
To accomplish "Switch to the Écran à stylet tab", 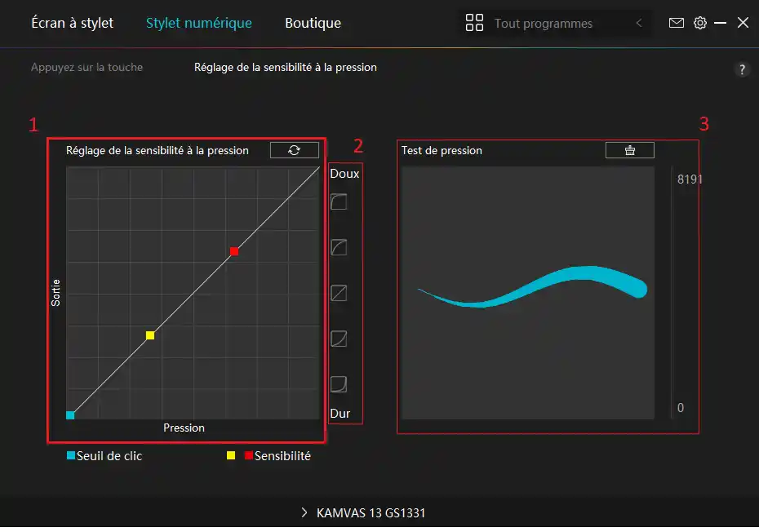I will [72, 23].
